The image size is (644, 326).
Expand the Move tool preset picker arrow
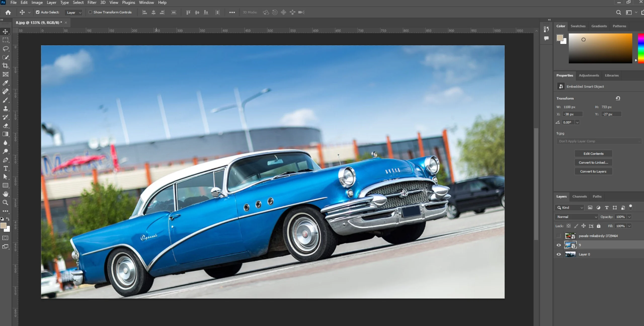coord(29,12)
